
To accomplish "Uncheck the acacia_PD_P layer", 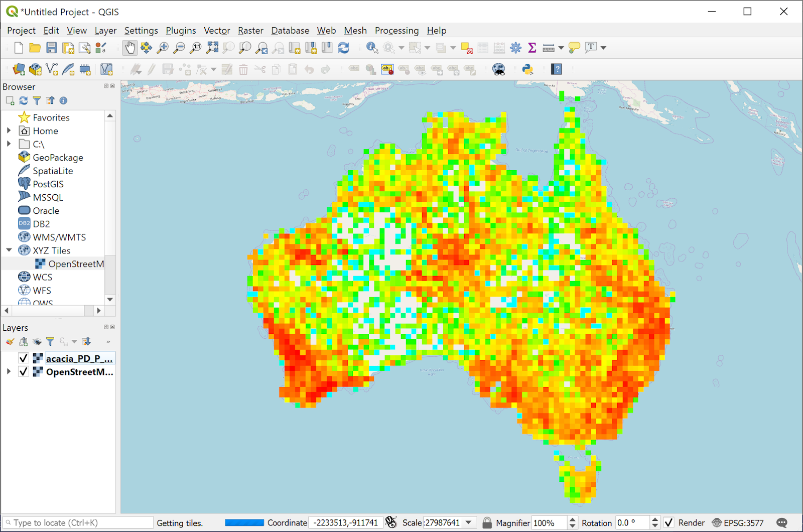I will tap(24, 358).
